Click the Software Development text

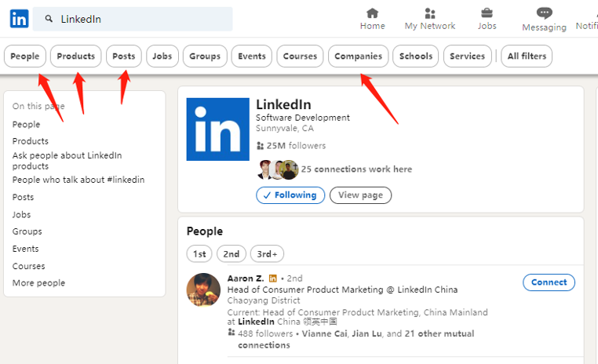[302, 118]
